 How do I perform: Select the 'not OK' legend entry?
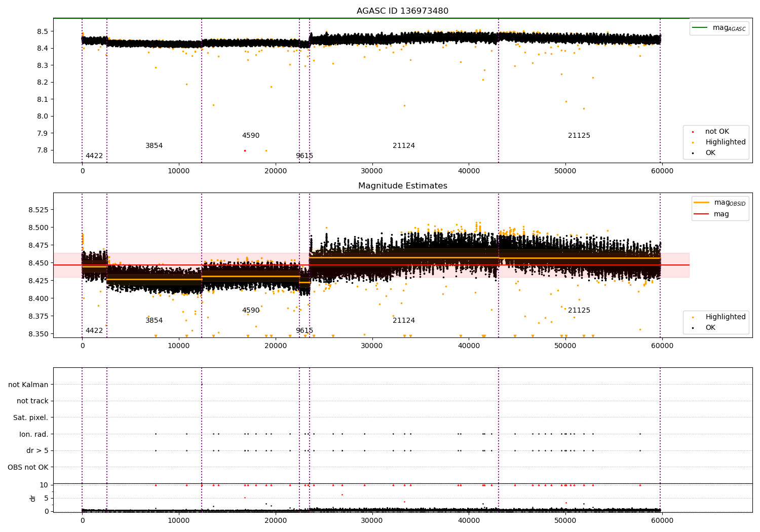(x=716, y=132)
